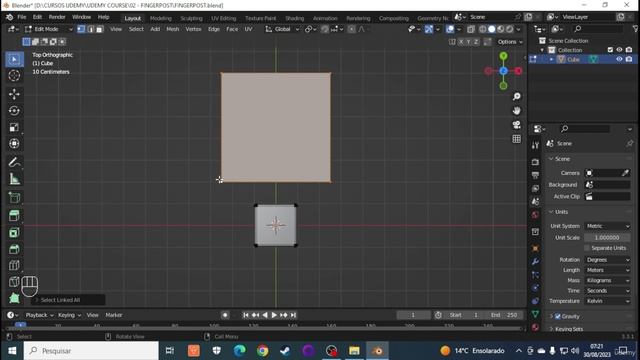The width and height of the screenshot is (640, 360).
Task: Hide the Cube in the outliner
Action: (x=619, y=59)
